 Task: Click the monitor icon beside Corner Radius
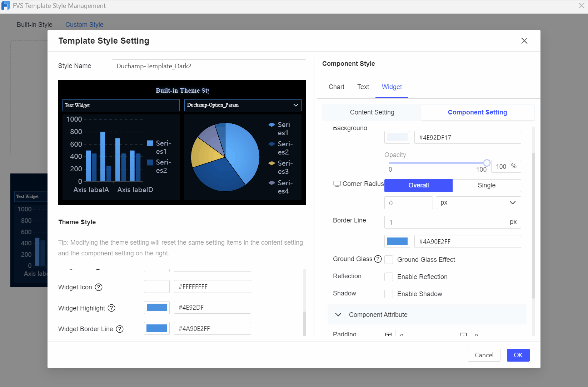337,184
